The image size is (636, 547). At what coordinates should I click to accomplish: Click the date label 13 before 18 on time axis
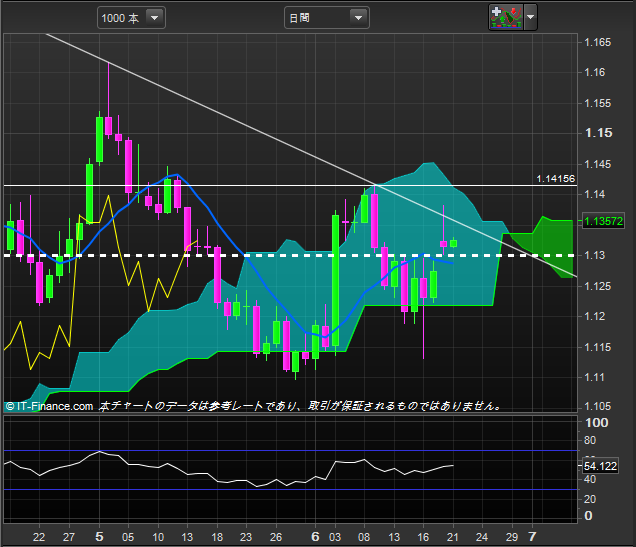pyautogui.click(x=187, y=537)
